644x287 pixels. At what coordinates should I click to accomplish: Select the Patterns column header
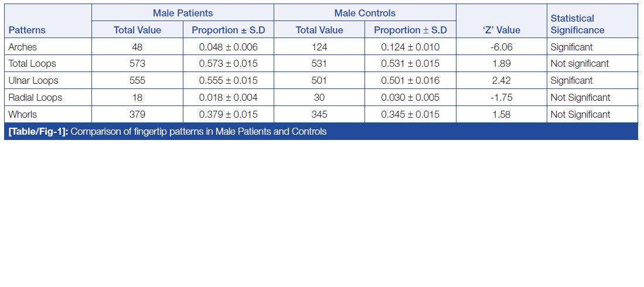coord(27,30)
